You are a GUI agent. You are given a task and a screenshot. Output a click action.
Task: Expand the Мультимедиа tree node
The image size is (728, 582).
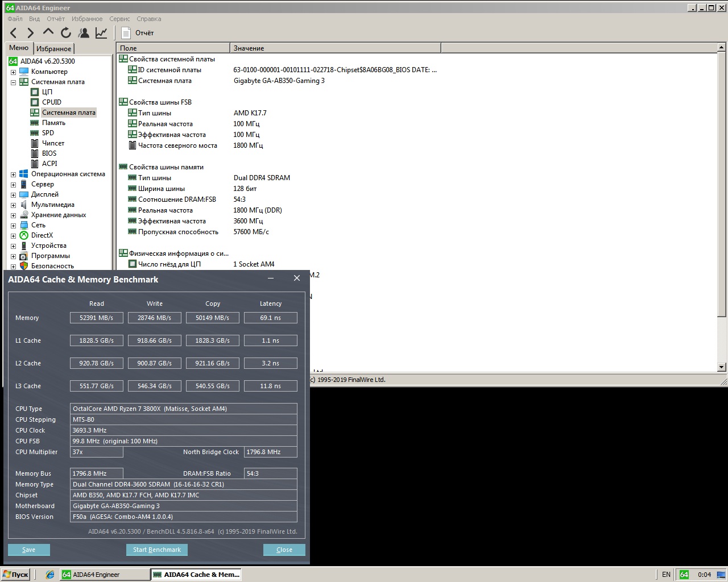[13, 205]
